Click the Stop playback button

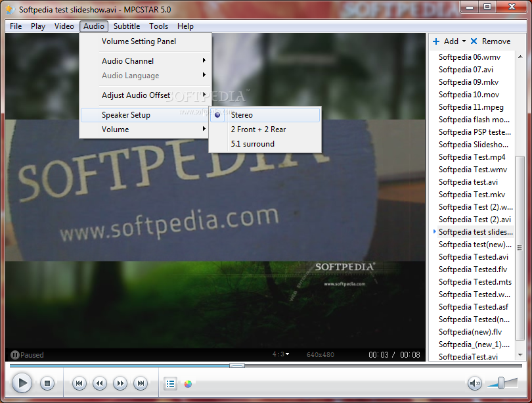pyautogui.click(x=47, y=384)
